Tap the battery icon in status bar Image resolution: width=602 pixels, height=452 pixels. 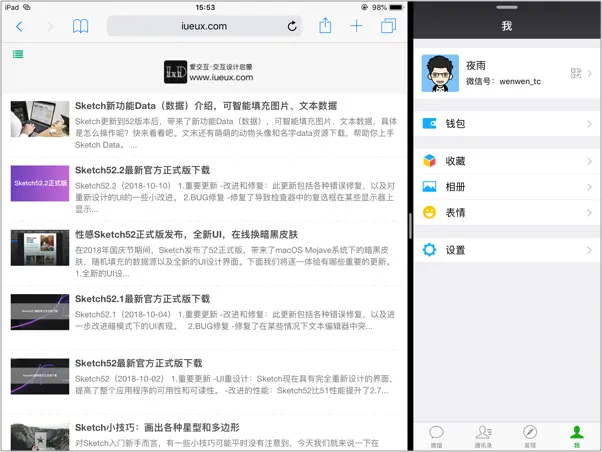pos(397,7)
